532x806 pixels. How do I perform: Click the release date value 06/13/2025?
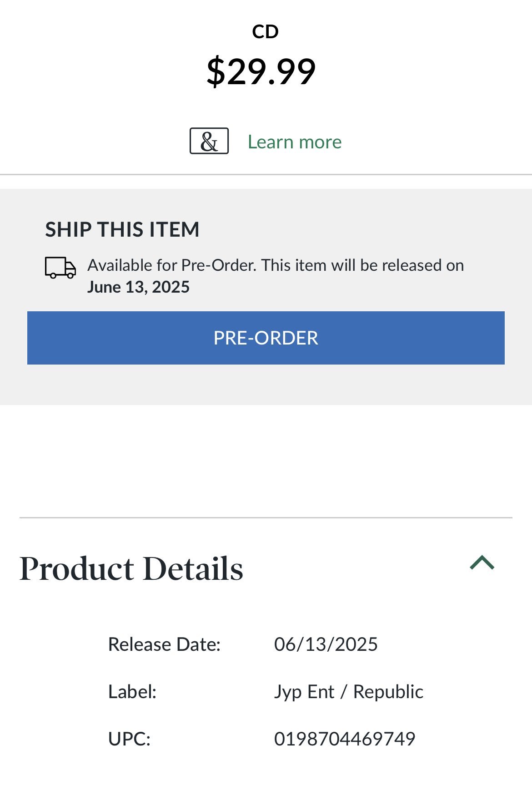(x=326, y=644)
